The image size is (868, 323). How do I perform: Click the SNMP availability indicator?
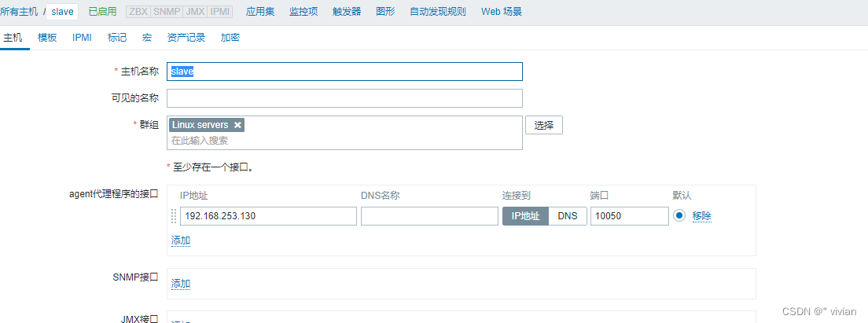pyautogui.click(x=166, y=12)
